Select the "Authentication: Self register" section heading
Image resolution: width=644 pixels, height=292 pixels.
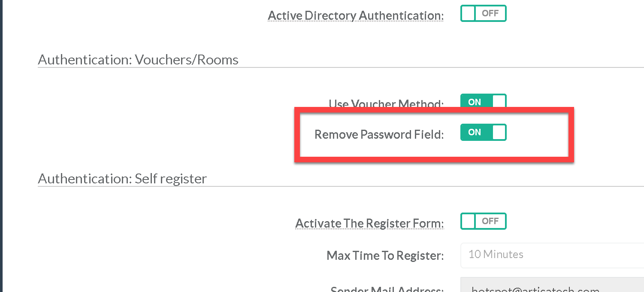[x=122, y=179]
